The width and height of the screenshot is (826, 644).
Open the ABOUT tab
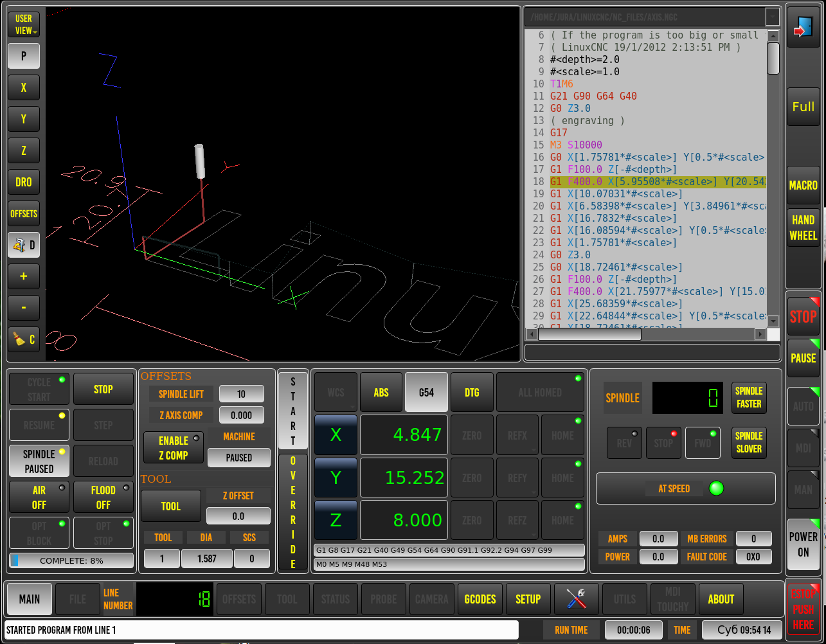coord(721,599)
